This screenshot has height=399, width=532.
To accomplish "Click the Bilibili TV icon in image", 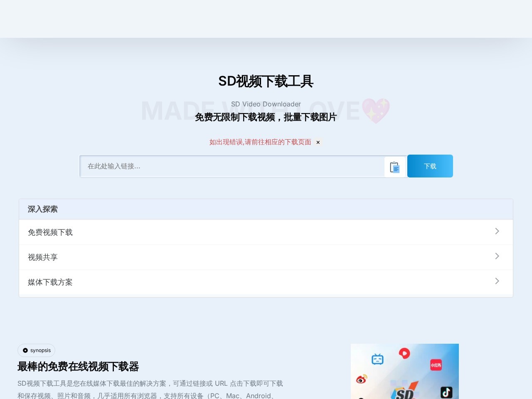I will click(x=377, y=359).
